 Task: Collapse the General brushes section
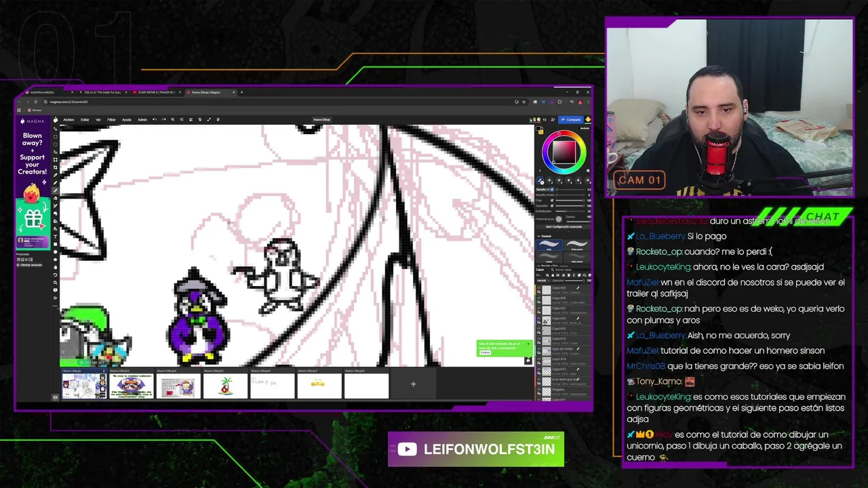(539, 236)
